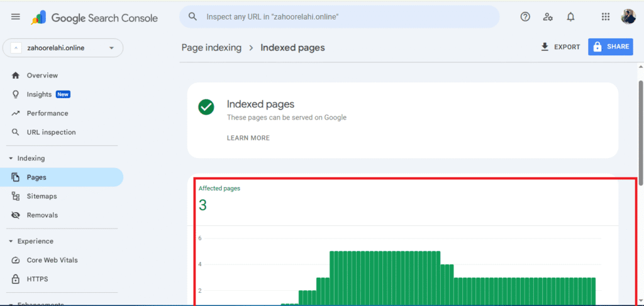
Task: Click the Indexed pages breadcrumb title
Action: coord(292,48)
